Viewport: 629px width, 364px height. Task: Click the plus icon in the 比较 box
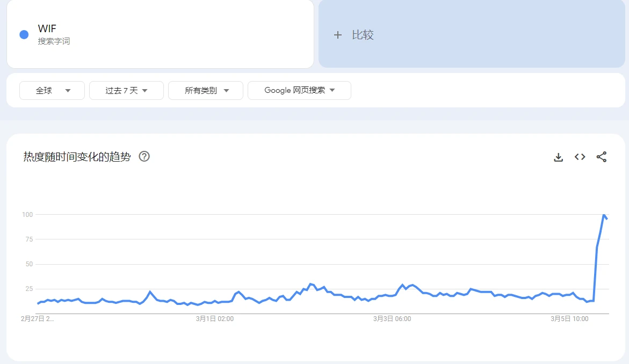point(338,34)
